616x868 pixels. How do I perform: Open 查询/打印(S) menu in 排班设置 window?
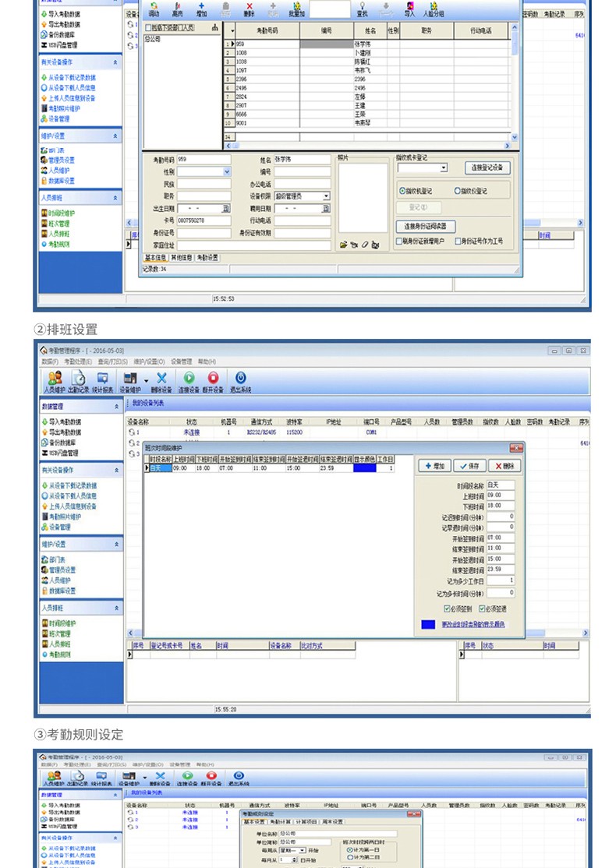(112, 362)
